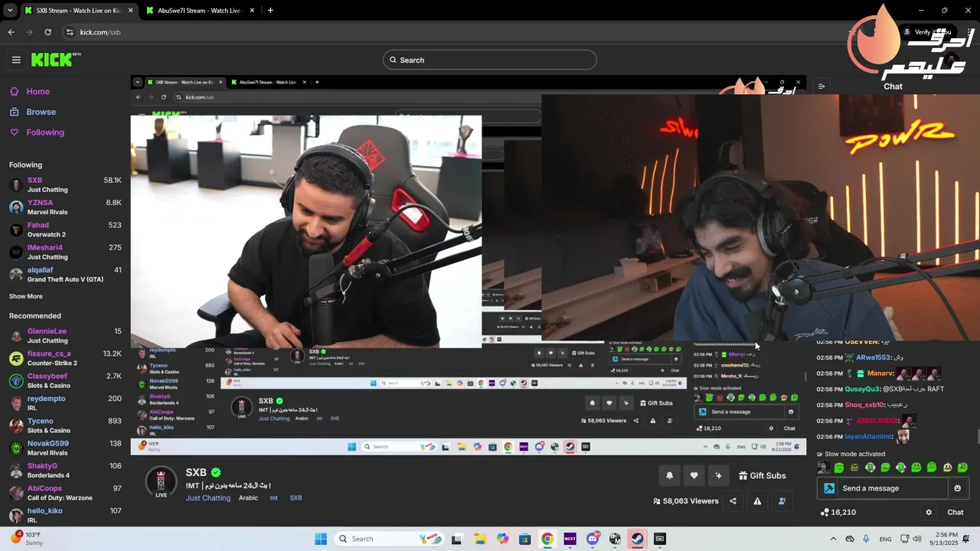The height and width of the screenshot is (551, 980).
Task: Click the SXB stream tag
Action: tap(296, 498)
